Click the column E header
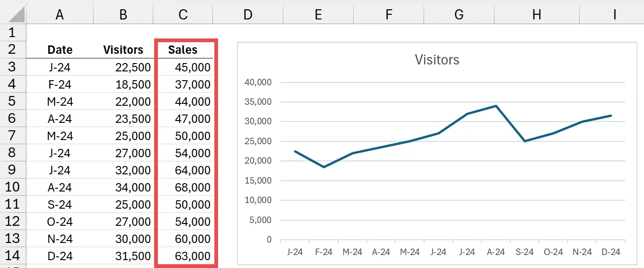 click(318, 14)
